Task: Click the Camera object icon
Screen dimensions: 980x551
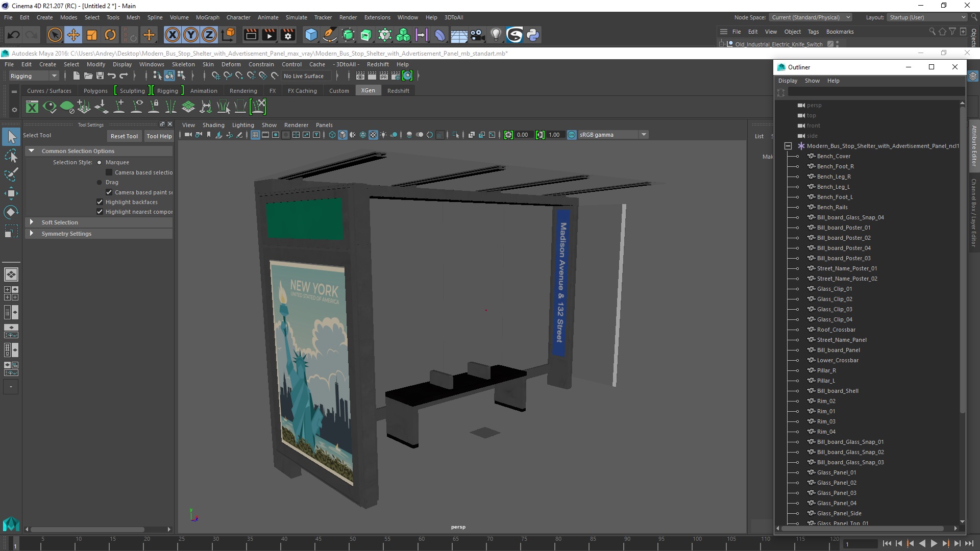Action: coord(477,35)
